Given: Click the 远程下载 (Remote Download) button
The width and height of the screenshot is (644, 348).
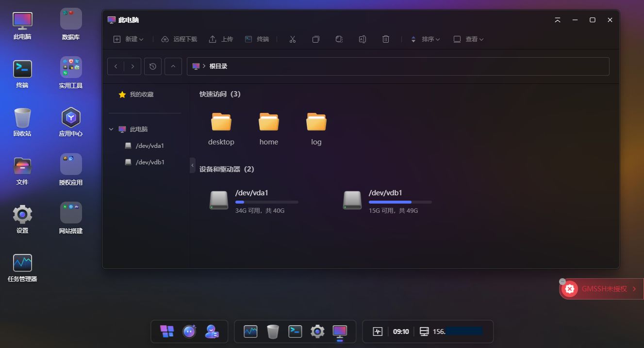Looking at the screenshot, I should point(179,39).
